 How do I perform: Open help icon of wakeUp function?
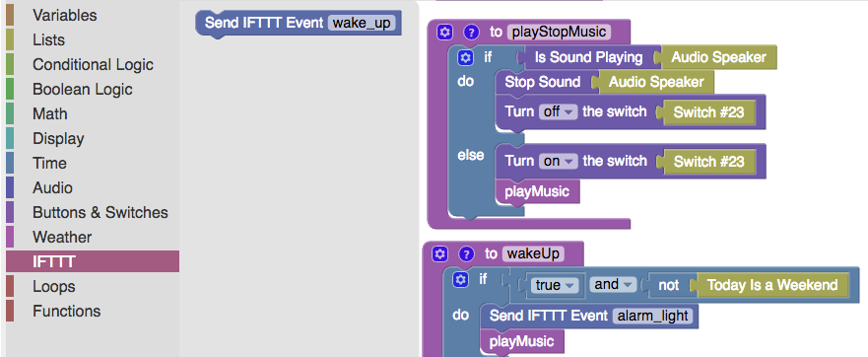pos(466,253)
